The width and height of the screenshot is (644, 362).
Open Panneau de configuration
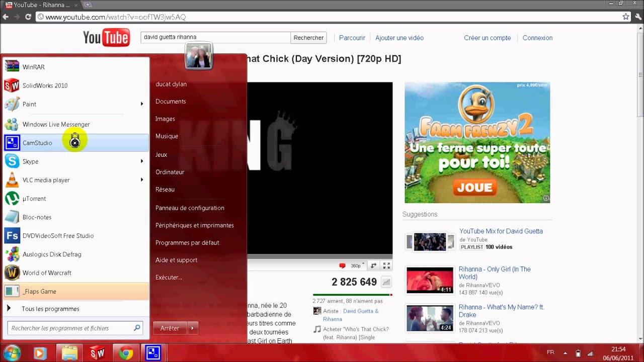190,208
